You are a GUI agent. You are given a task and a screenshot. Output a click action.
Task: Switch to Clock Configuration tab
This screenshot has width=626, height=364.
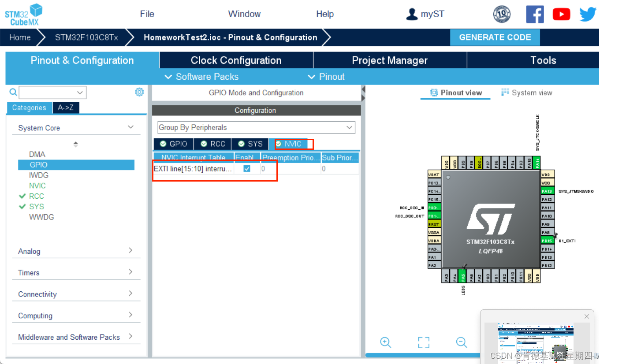click(x=236, y=60)
